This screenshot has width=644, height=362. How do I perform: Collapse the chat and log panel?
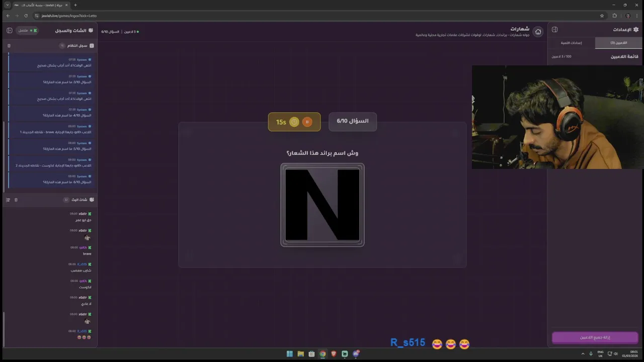(x=10, y=31)
